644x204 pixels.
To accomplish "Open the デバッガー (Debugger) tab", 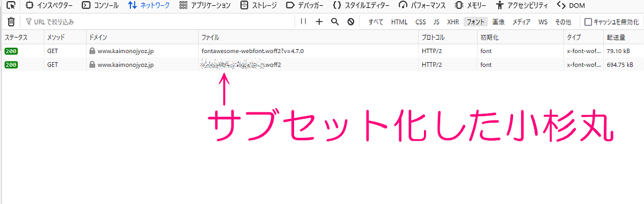I will click(x=304, y=6).
